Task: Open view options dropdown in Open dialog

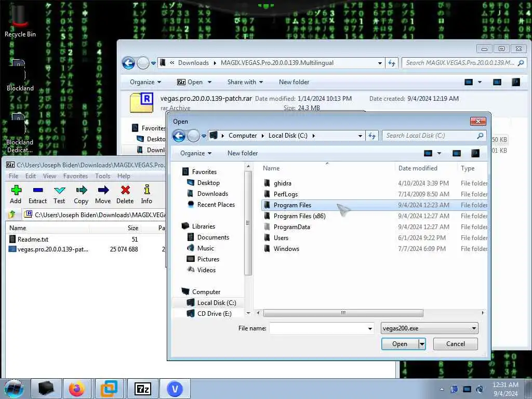Action: pyautogui.click(x=439, y=153)
